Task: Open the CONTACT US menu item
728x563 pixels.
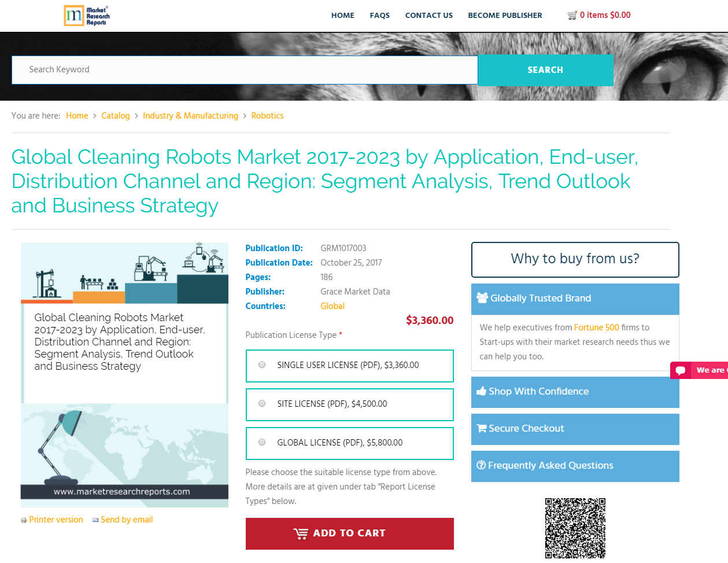Action: tap(429, 16)
